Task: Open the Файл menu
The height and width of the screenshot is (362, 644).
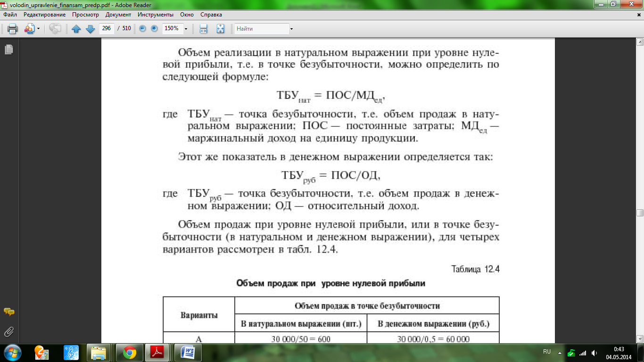Action: coord(10,15)
